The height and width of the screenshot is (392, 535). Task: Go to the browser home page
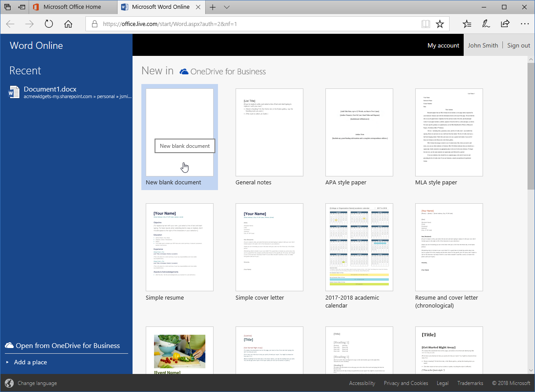pyautogui.click(x=68, y=24)
